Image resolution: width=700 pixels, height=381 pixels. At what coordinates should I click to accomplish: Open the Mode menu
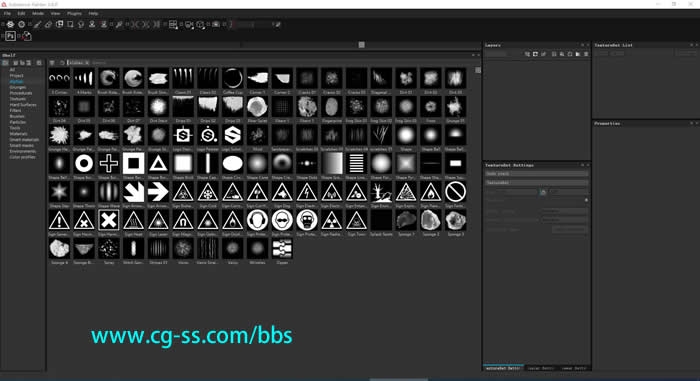(x=38, y=13)
